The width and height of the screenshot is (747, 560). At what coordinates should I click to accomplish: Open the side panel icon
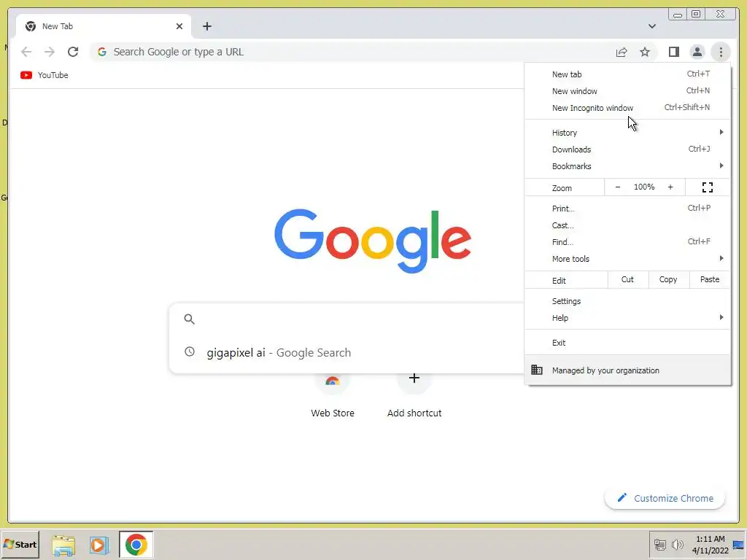pos(673,52)
